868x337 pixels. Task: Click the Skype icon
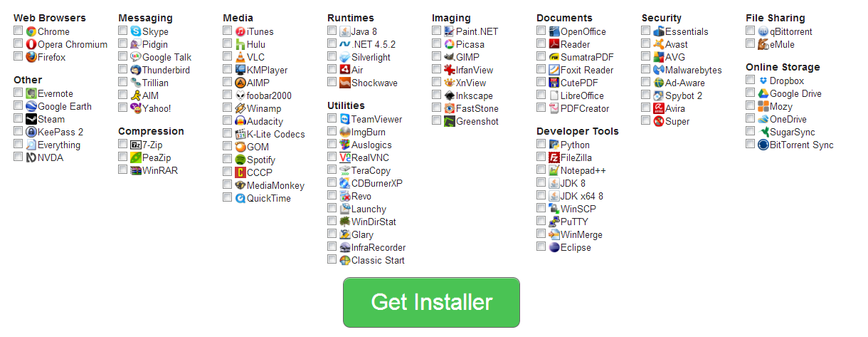(136, 31)
